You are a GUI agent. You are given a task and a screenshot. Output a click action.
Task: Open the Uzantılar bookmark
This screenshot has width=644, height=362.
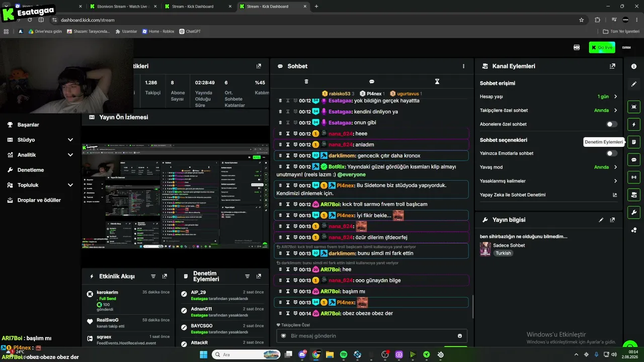click(x=126, y=31)
